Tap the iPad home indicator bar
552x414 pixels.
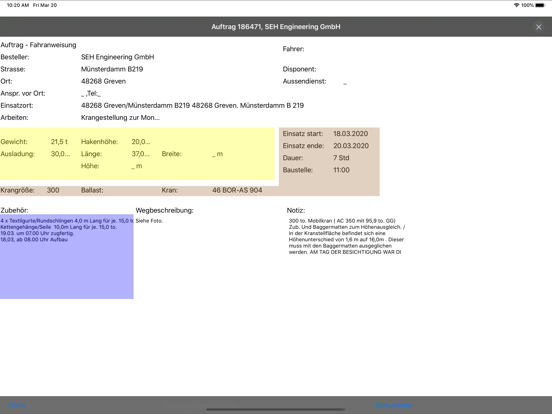(x=276, y=410)
